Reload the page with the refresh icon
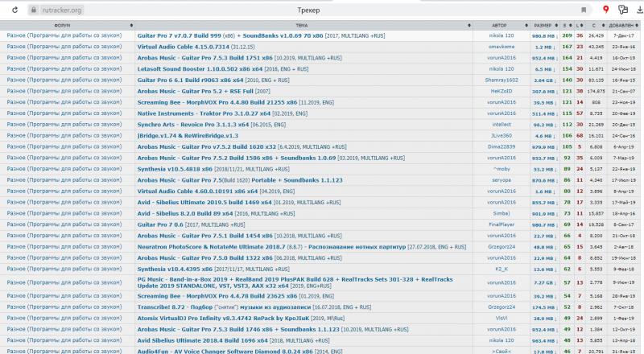This screenshot has width=644, height=354. tap(15, 10)
